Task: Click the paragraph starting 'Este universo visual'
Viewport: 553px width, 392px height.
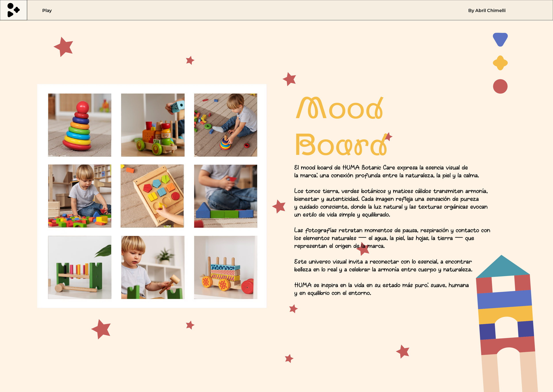Action: (383, 266)
